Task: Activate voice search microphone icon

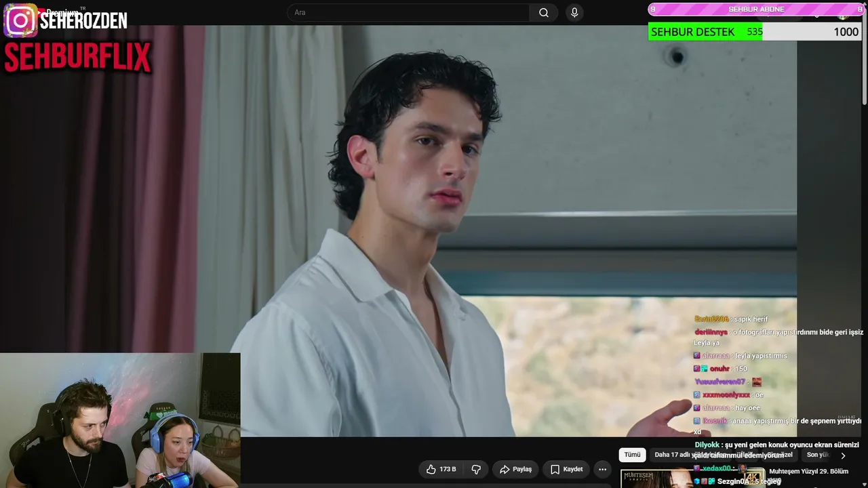Action: point(574,12)
